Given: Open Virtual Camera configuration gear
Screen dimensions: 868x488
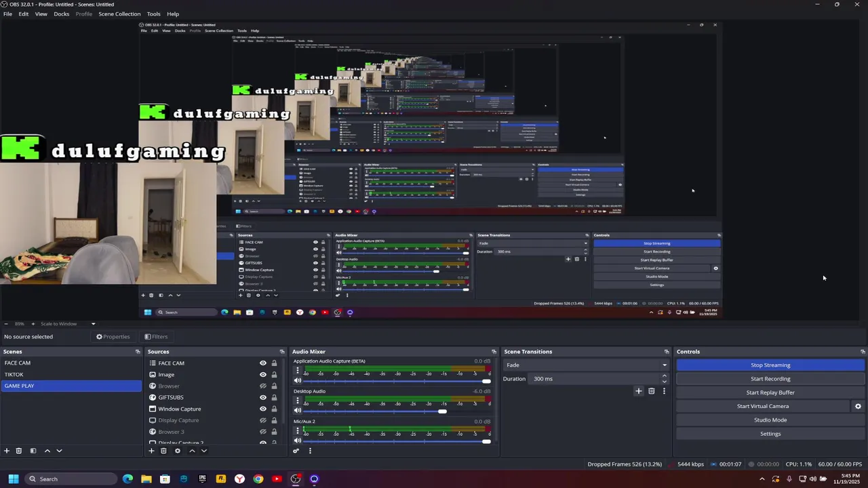Looking at the screenshot, I should (x=858, y=406).
